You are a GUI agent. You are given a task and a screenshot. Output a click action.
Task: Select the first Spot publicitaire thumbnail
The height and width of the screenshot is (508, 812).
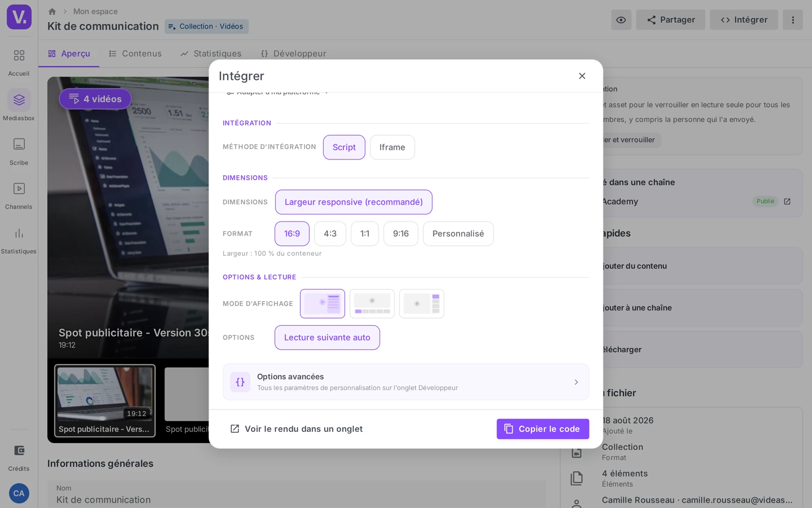pyautogui.click(x=105, y=401)
